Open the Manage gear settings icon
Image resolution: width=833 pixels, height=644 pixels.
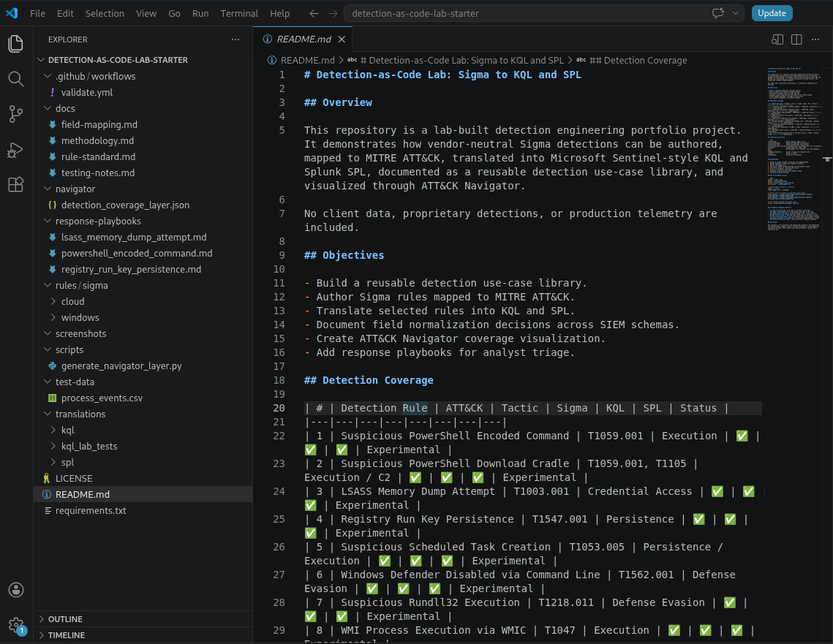click(x=16, y=625)
